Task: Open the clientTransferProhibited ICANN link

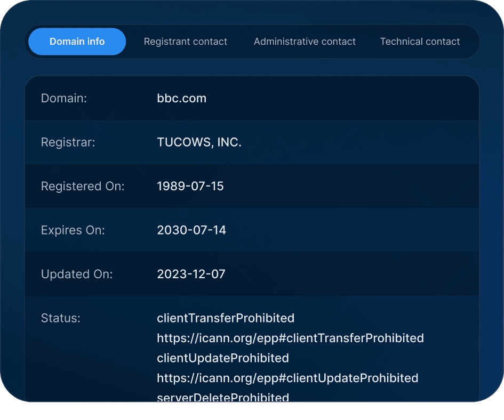Action: [x=290, y=338]
